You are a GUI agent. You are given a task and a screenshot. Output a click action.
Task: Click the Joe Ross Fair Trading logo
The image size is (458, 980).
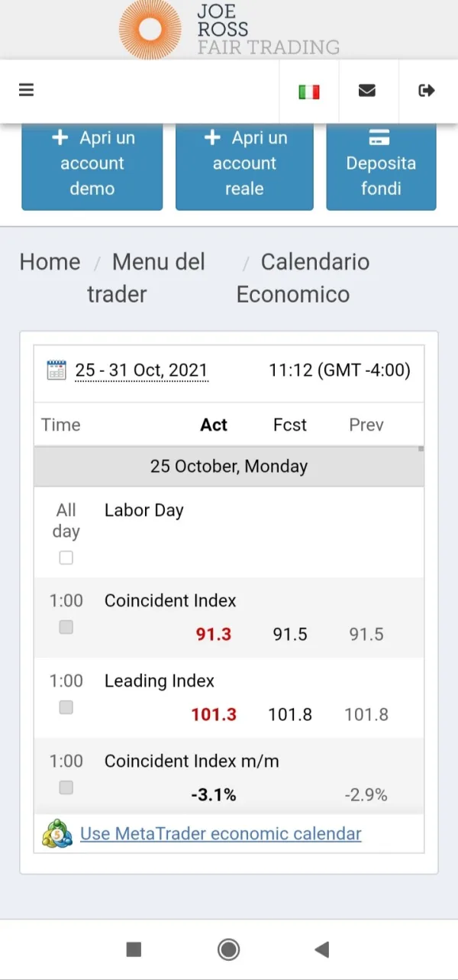(x=229, y=29)
